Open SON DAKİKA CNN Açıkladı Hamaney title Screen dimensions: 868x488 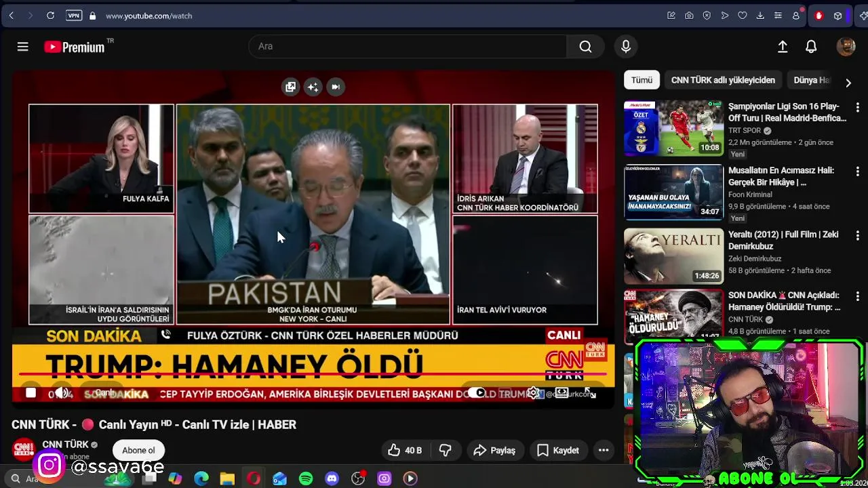(x=785, y=301)
